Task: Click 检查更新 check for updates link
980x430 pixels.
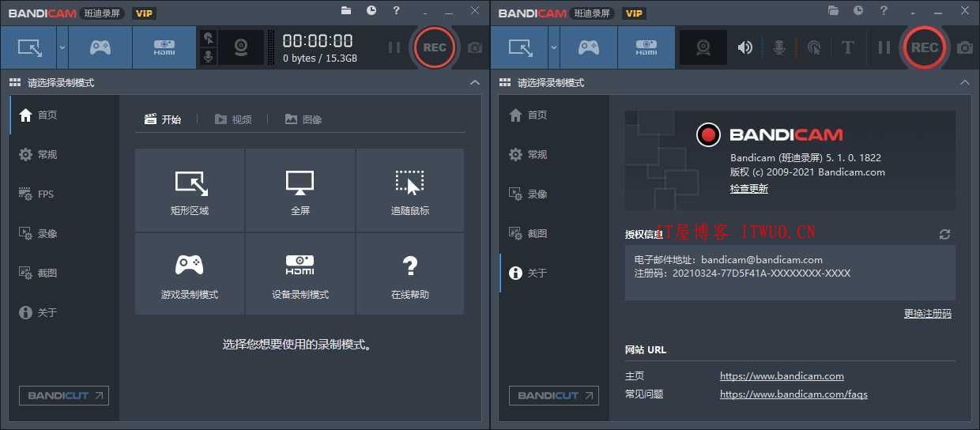Action: coord(749,189)
